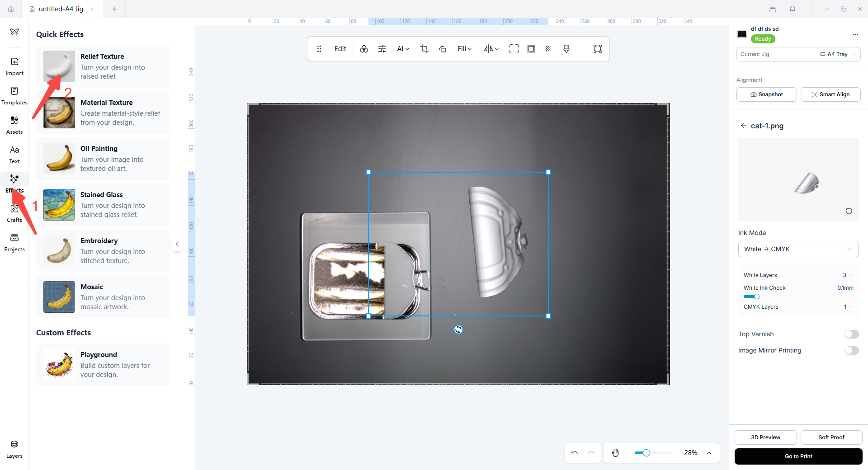The height and width of the screenshot is (470, 868).
Task: Toggle Top Varnish switch
Action: coord(851,334)
